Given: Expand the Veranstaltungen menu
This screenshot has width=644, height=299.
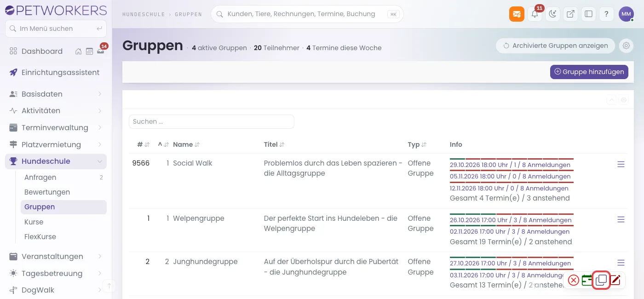Looking at the screenshot, I should 56,257.
